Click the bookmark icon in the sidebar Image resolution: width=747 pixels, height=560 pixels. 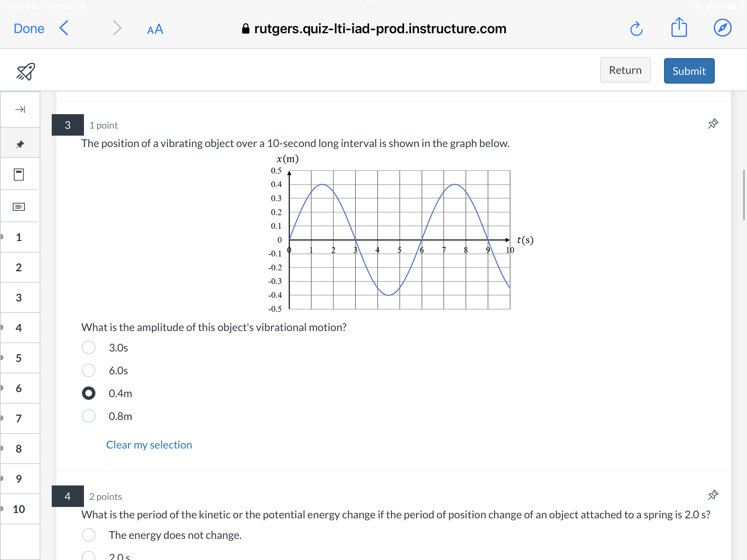point(18,174)
